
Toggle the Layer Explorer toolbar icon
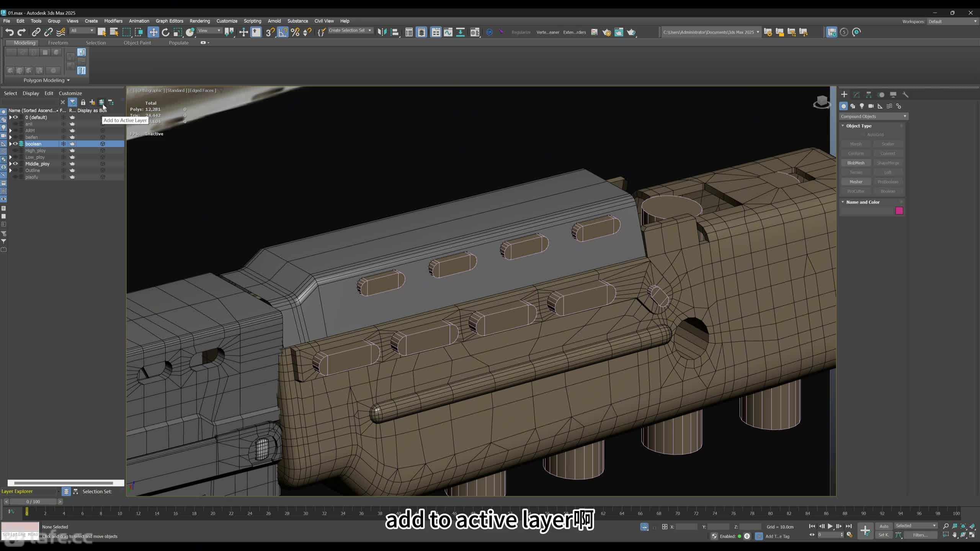point(421,32)
